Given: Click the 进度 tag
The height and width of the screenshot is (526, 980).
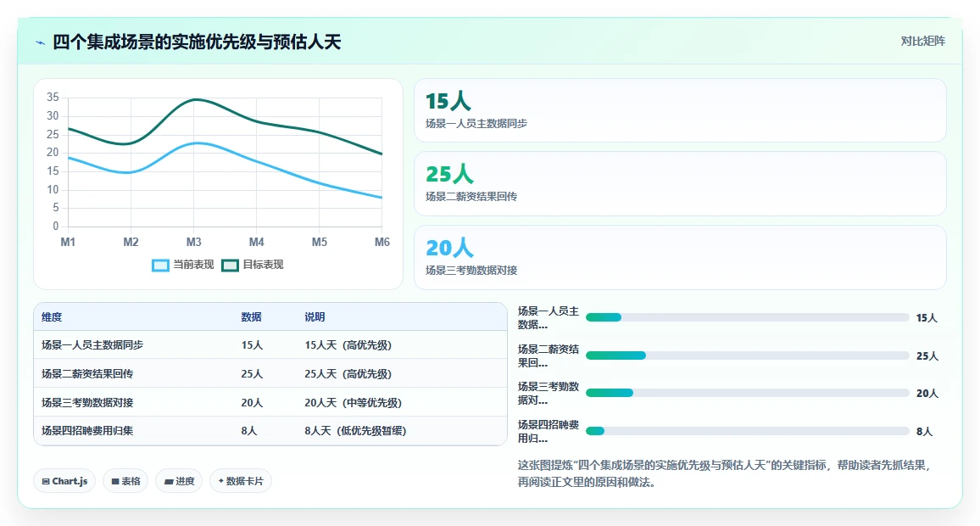Looking at the screenshot, I should (x=179, y=481).
